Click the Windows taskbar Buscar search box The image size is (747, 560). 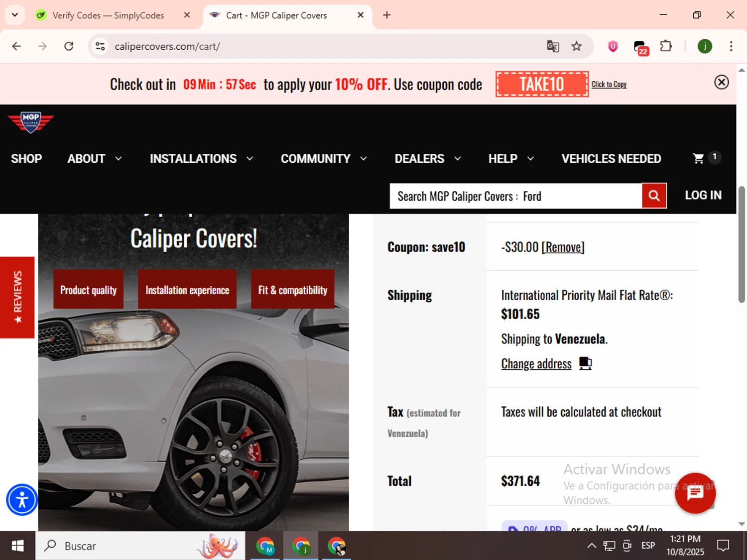tap(140, 546)
